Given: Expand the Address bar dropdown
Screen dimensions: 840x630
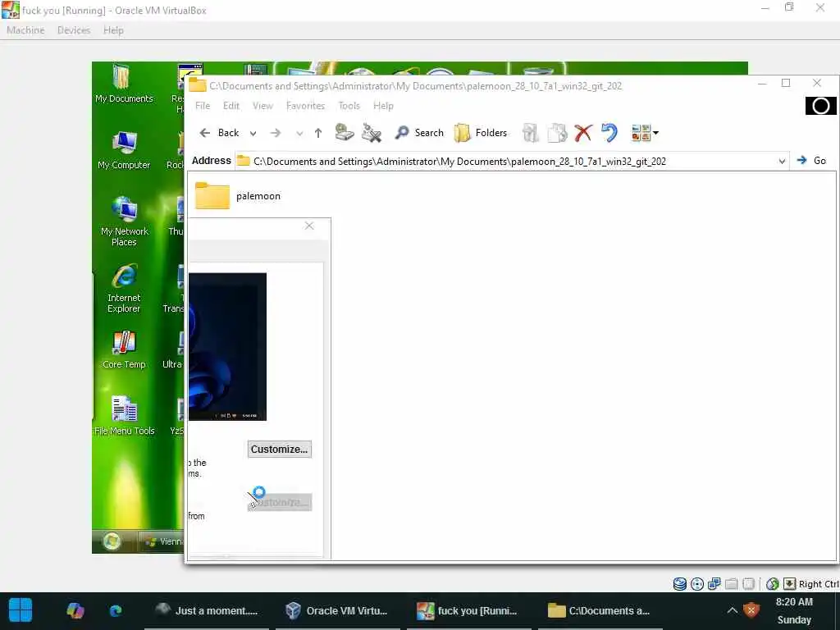Looking at the screenshot, I should pos(782,162).
